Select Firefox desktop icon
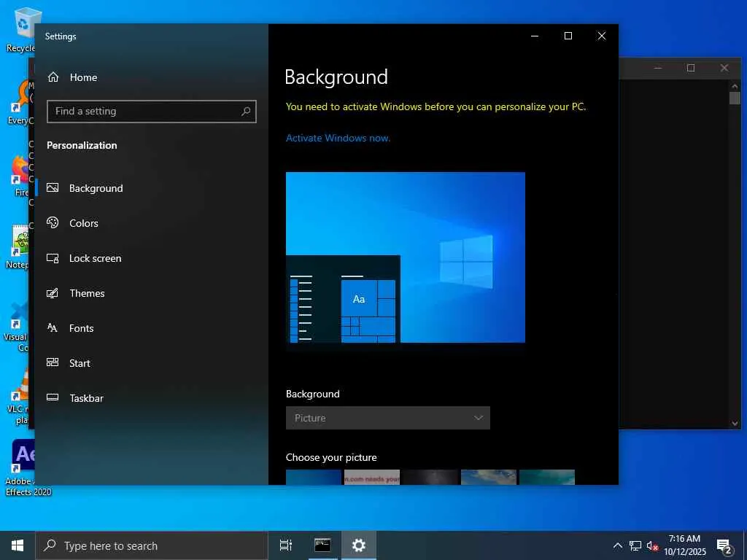 (x=20, y=175)
